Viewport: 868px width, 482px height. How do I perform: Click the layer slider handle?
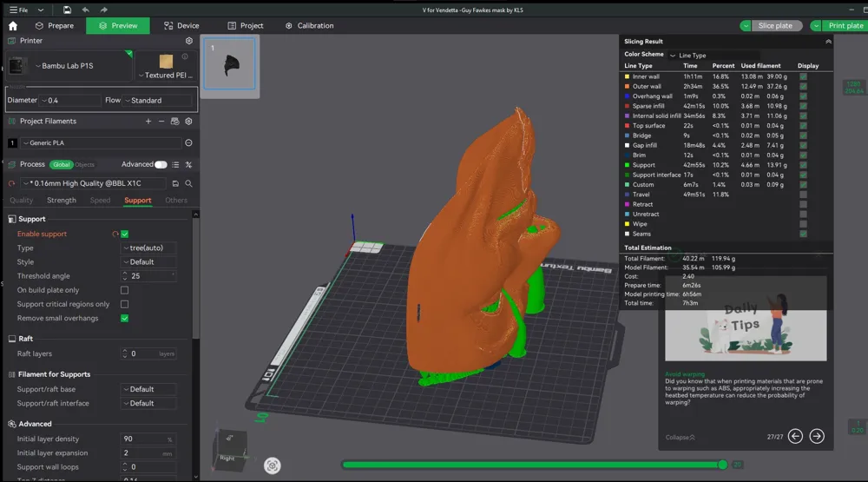point(722,465)
